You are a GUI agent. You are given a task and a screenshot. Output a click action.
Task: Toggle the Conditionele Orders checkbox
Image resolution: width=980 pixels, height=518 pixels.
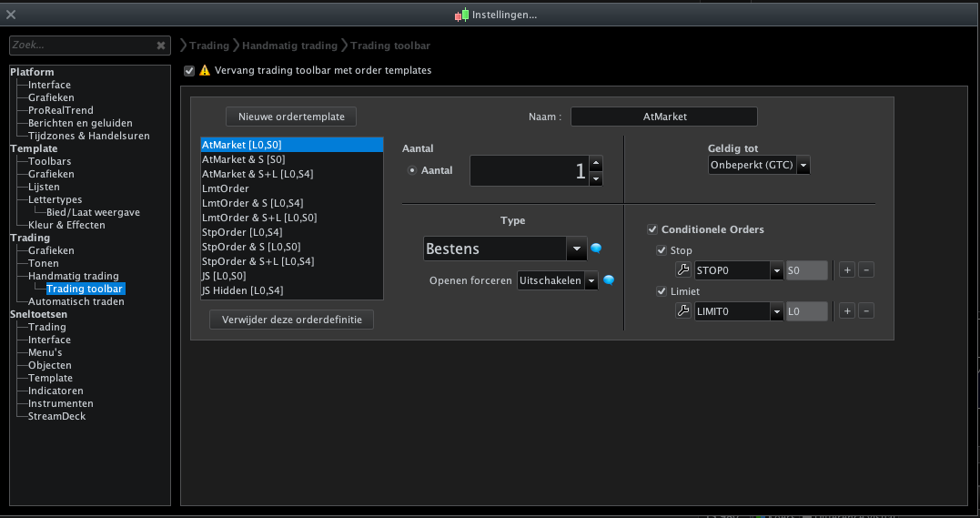[x=652, y=229]
